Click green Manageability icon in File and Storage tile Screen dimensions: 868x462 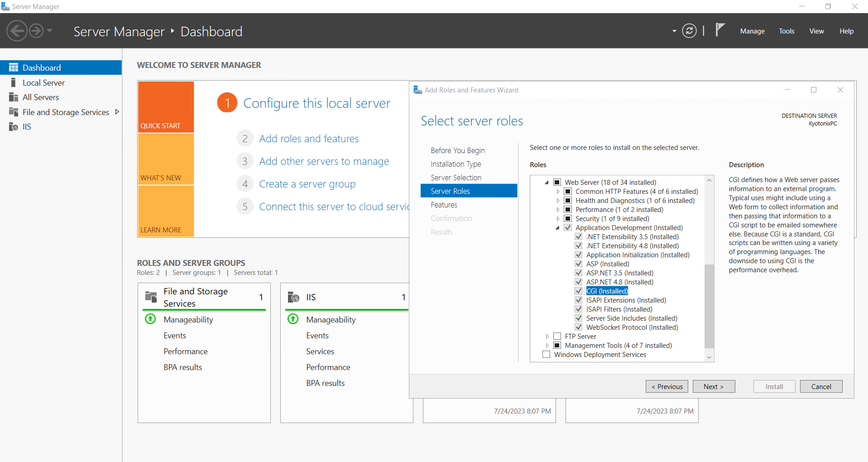[x=150, y=319]
